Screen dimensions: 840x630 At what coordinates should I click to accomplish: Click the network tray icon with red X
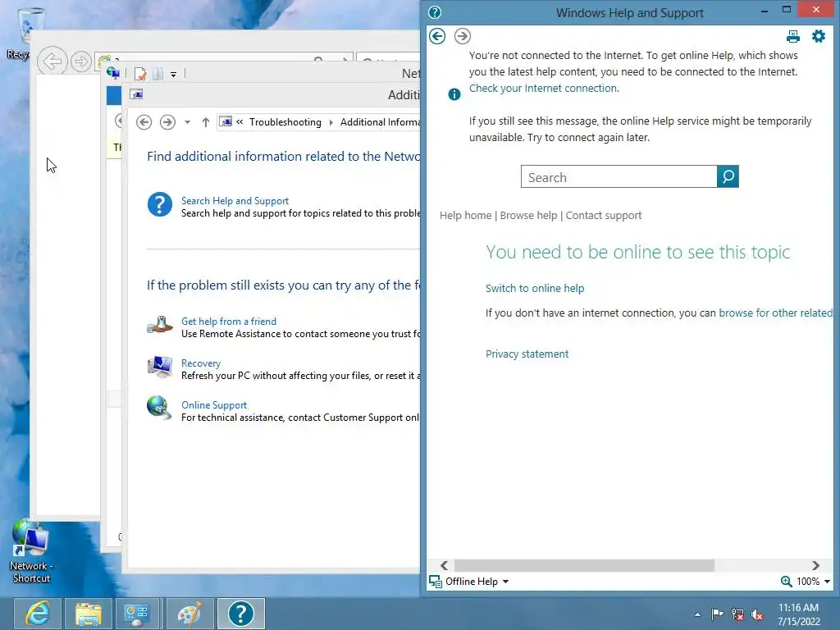pos(737,614)
